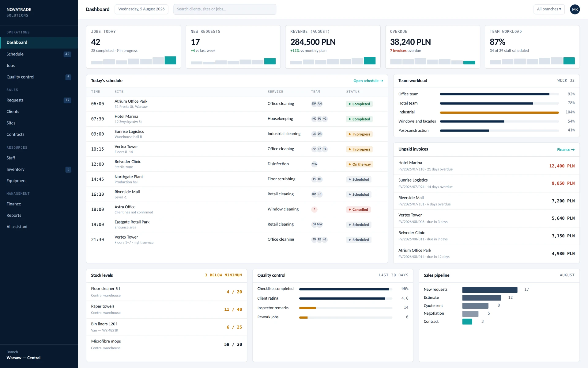Viewport: 588px width, 368px height.
Task: Click the +3 team badge for Riverside Mall
Action: pyautogui.click(x=319, y=194)
